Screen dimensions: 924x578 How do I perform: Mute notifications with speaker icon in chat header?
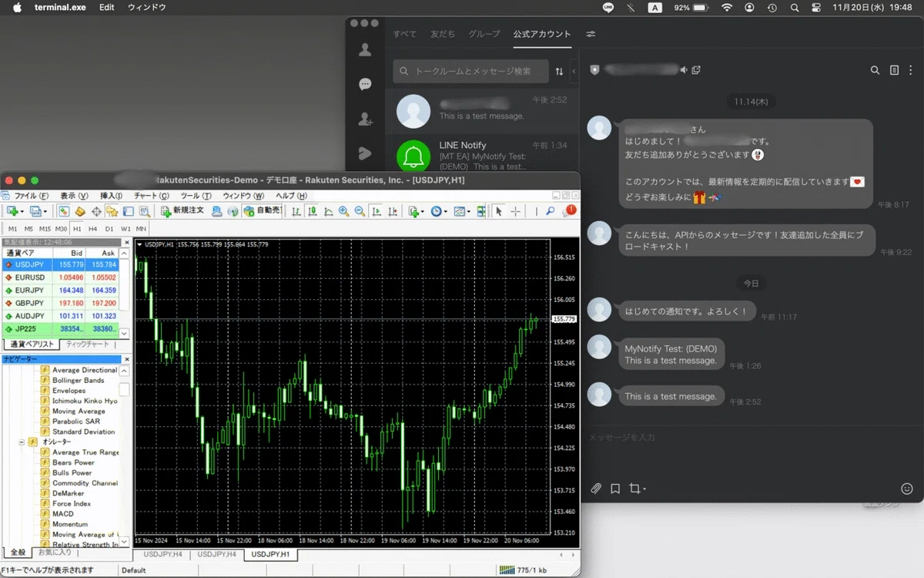(683, 70)
